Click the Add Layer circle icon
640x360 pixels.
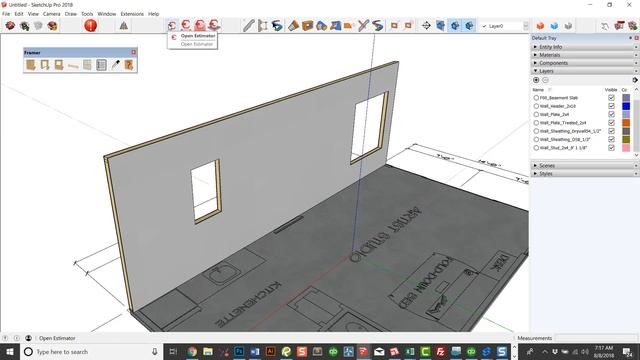(536, 80)
